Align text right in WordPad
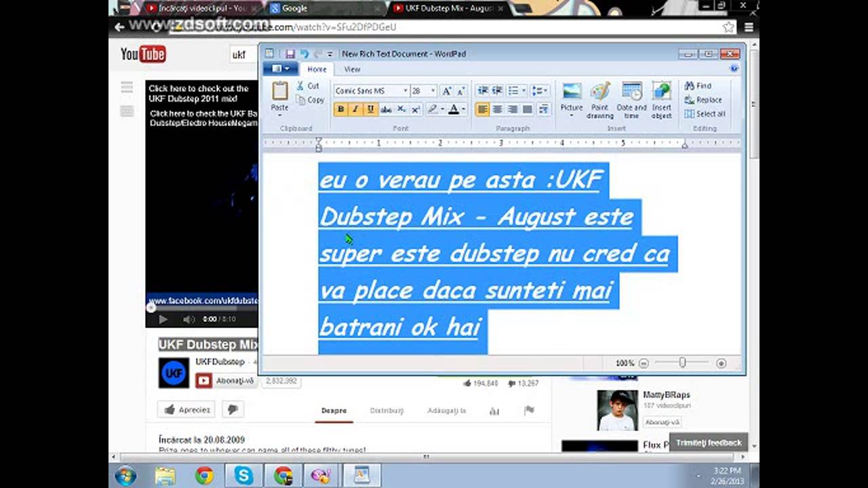This screenshot has height=488, width=868. 513,109
